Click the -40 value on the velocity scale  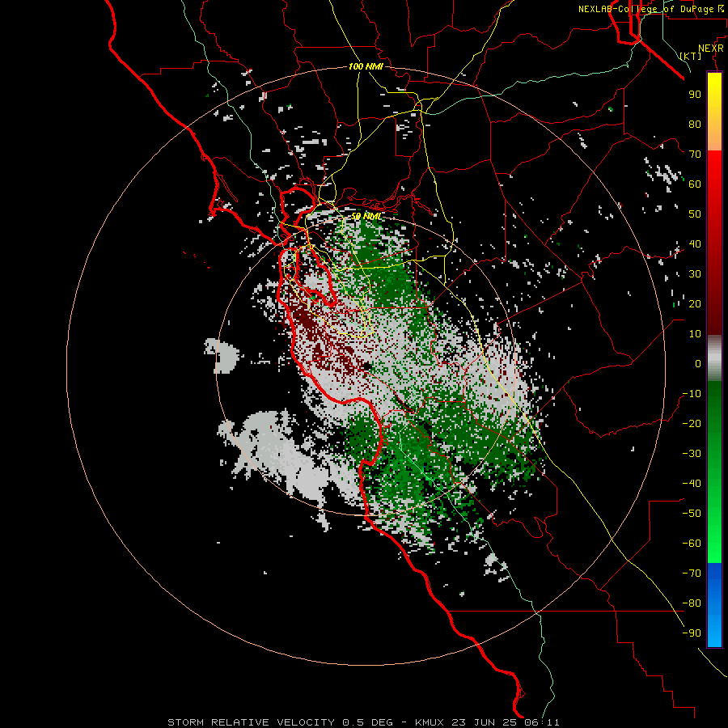tap(692, 484)
